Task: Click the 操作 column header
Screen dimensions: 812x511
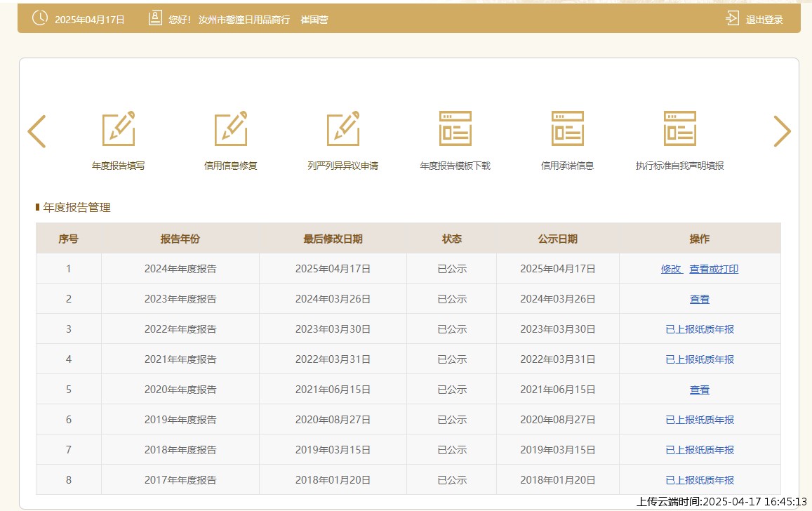Action: coord(700,239)
